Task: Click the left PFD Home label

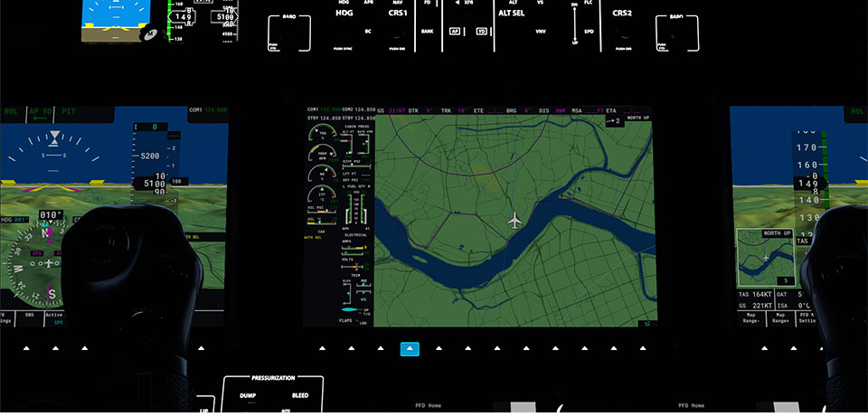Action: [x=429, y=405]
